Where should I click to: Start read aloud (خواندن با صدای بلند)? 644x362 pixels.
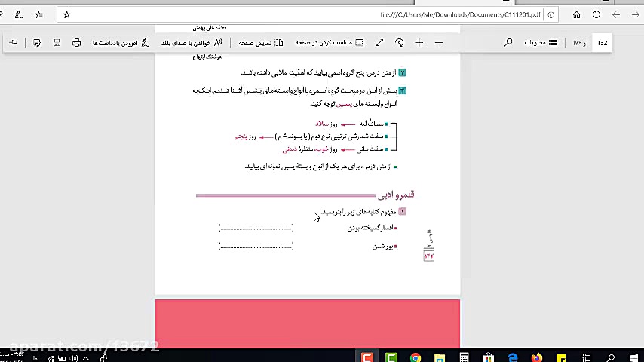pyautogui.click(x=192, y=43)
